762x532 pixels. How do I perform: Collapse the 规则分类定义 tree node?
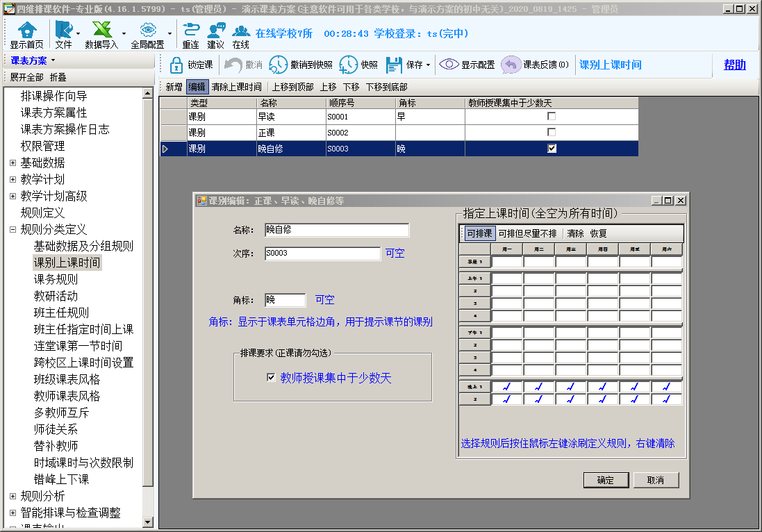pos(13,229)
